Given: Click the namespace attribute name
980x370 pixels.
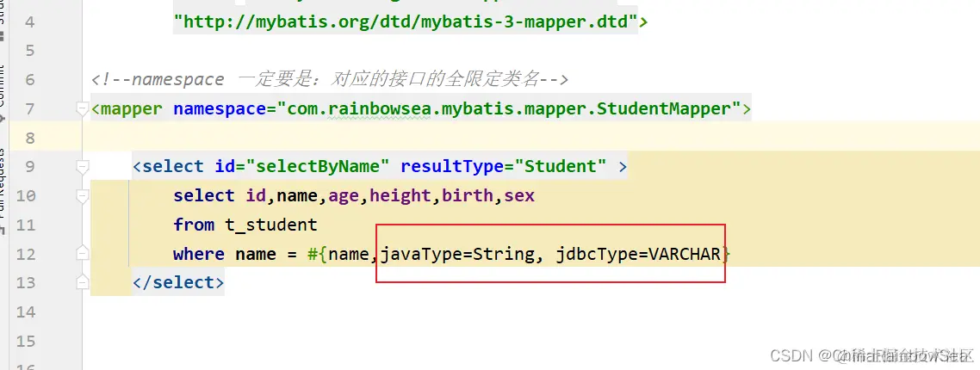Looking at the screenshot, I should tap(220, 109).
